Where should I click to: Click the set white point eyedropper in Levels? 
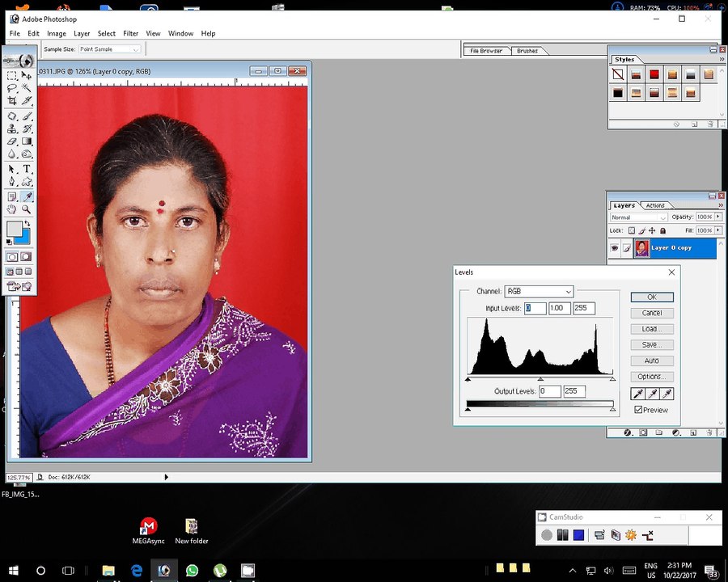[667, 394]
